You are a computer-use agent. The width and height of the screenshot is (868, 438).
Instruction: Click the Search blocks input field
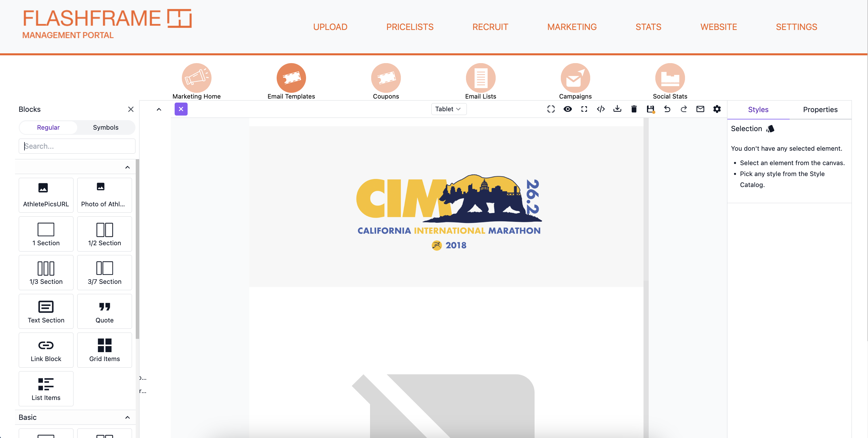pyautogui.click(x=77, y=146)
